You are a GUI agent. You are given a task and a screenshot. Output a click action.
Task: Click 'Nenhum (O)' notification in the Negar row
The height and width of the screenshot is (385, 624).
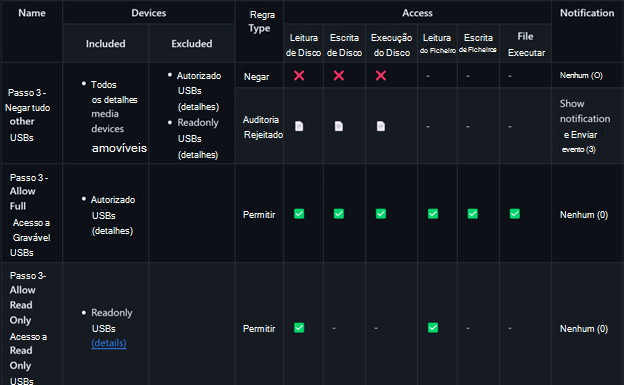click(581, 75)
